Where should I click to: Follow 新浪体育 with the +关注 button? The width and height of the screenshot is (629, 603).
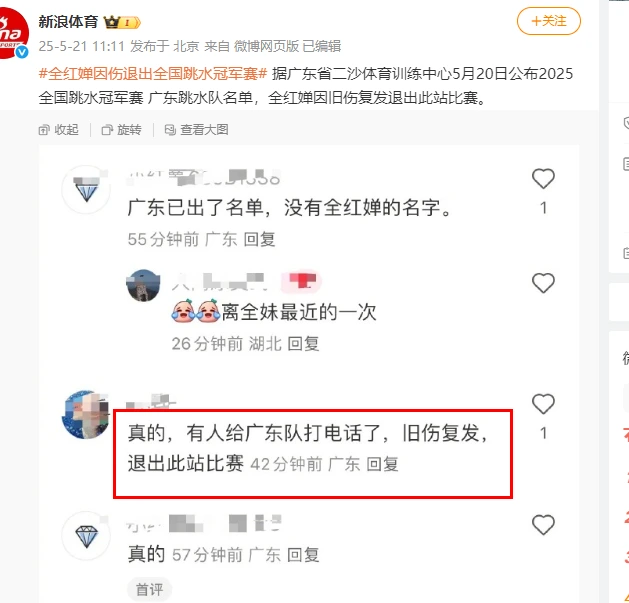pos(548,21)
